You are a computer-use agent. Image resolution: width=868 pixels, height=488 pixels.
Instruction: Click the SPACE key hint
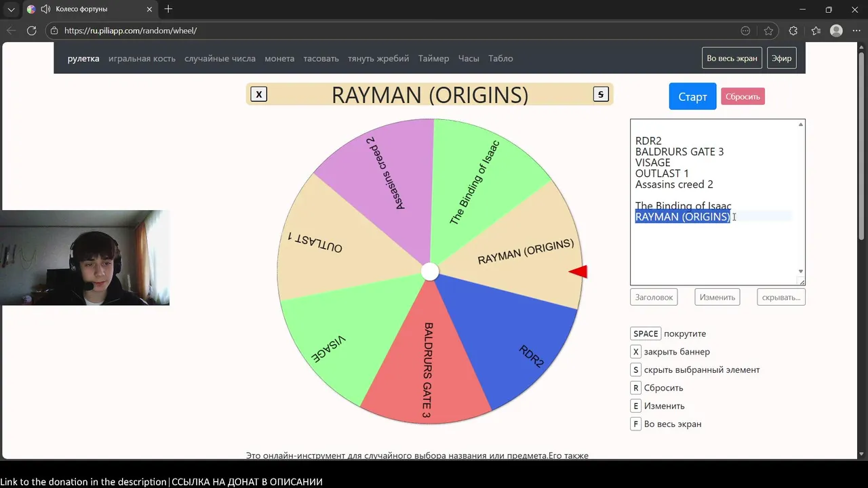[646, 333]
